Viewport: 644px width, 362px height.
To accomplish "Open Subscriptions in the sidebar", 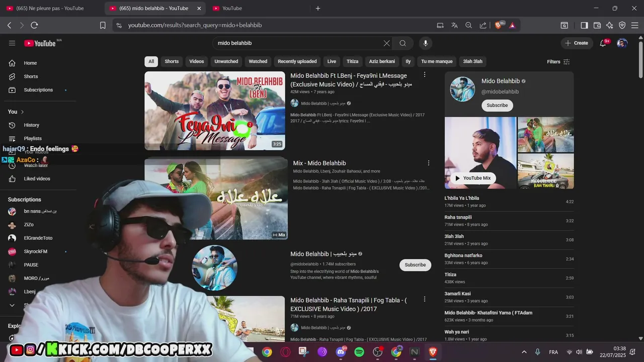I will 38,90.
